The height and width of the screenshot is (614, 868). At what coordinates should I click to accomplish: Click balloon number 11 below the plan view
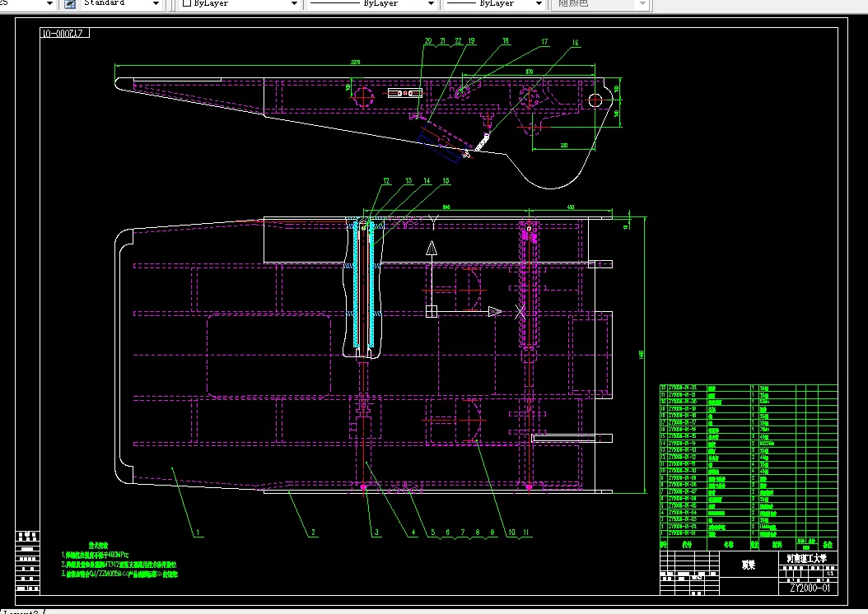pos(526,533)
